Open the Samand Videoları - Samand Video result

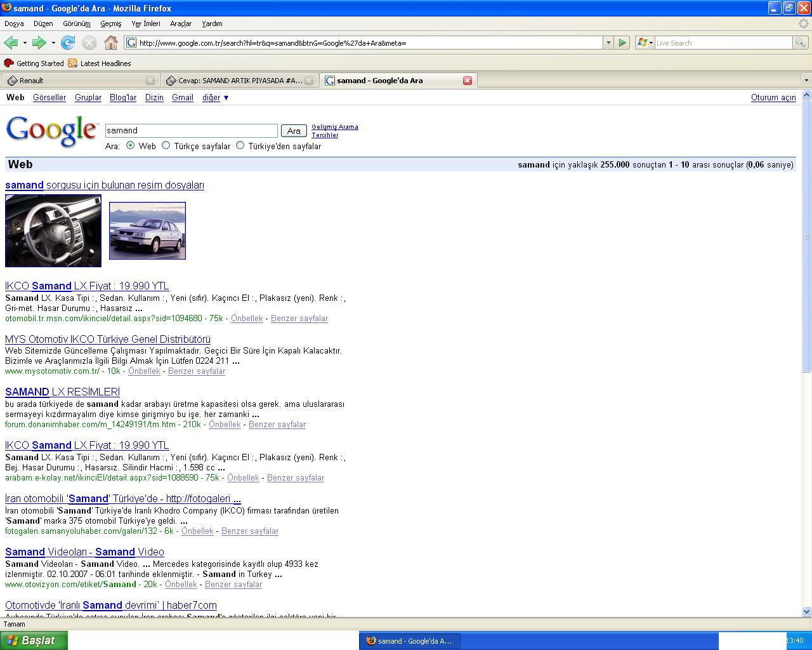84,552
